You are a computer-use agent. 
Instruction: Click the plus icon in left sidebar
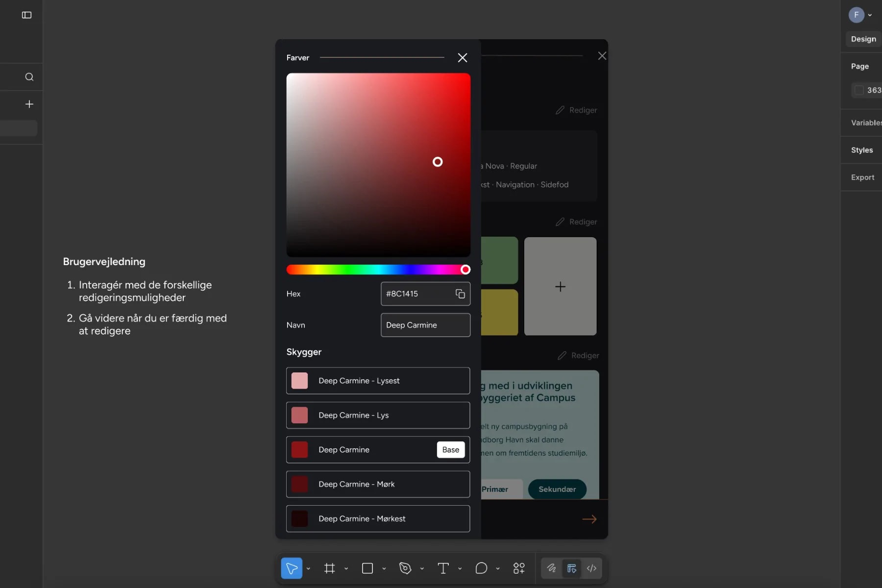click(x=29, y=104)
